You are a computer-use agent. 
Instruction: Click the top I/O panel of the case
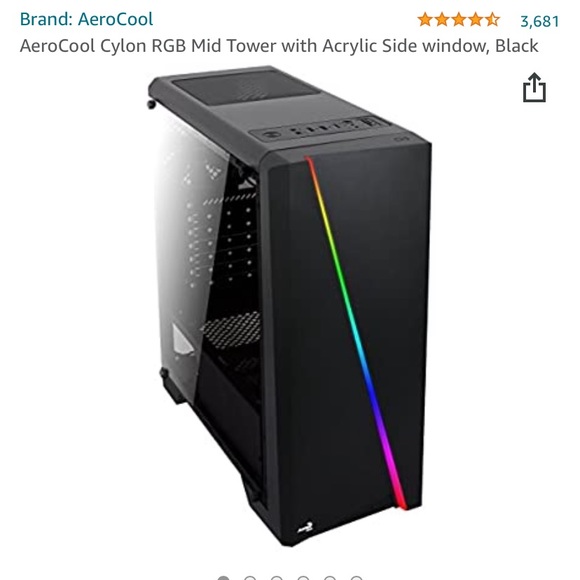pyautogui.click(x=320, y=129)
